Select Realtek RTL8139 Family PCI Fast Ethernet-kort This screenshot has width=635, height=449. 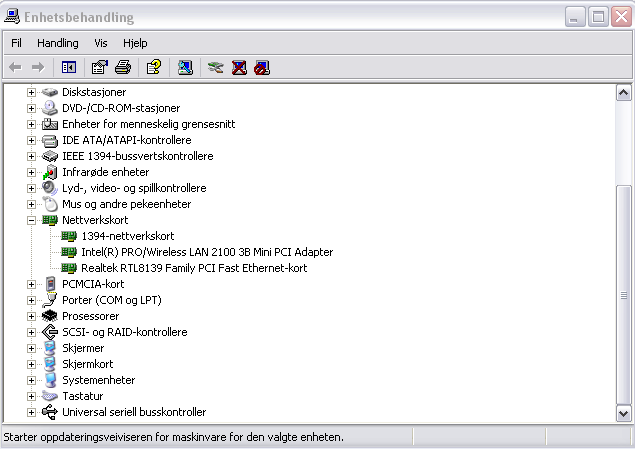coord(194,268)
